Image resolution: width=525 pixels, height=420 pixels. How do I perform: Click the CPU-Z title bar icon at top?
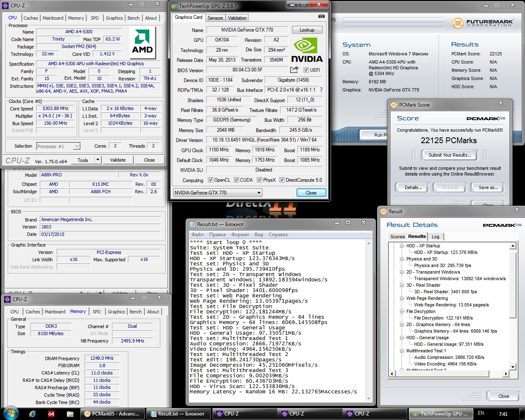(x=6, y=5)
